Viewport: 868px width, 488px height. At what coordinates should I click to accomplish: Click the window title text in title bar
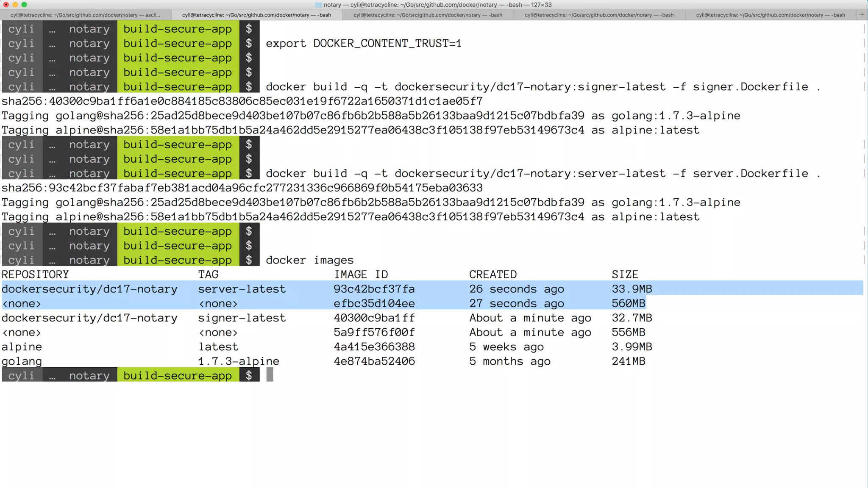(x=437, y=5)
